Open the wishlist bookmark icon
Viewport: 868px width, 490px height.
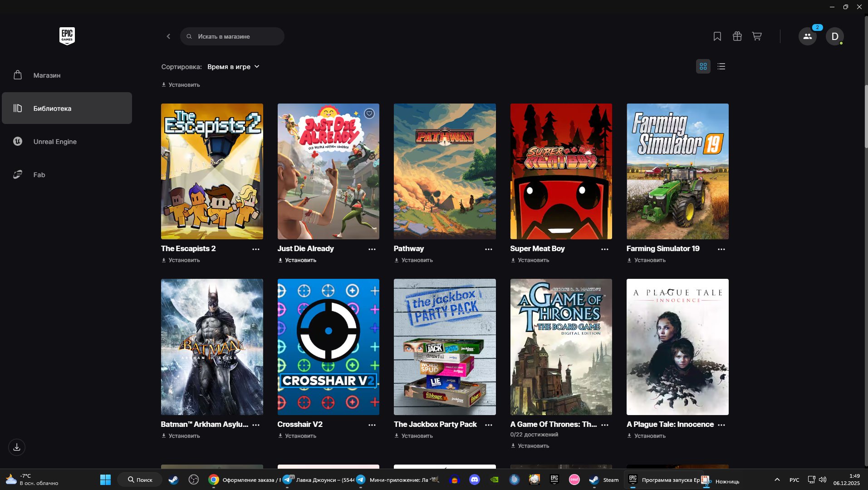click(x=717, y=36)
